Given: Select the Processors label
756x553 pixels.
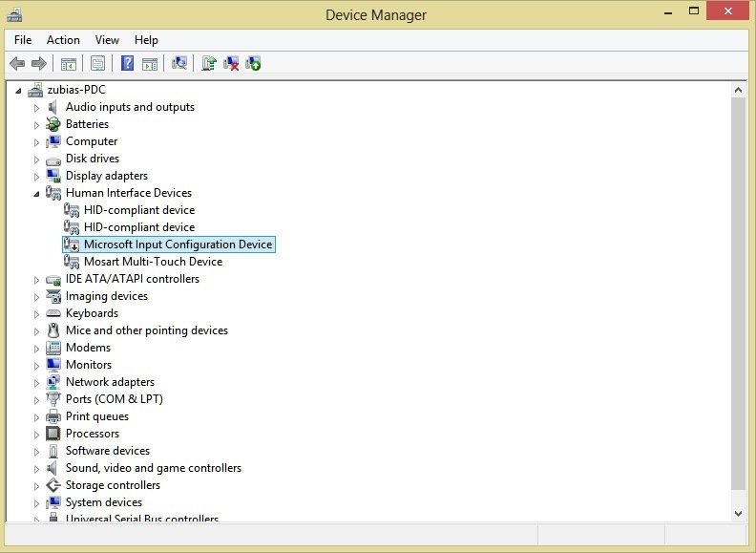Looking at the screenshot, I should 92,434.
